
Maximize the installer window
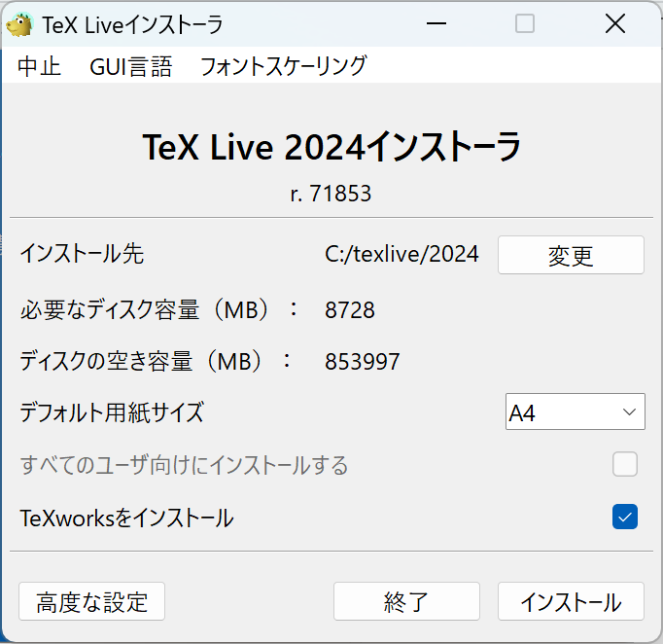click(525, 24)
